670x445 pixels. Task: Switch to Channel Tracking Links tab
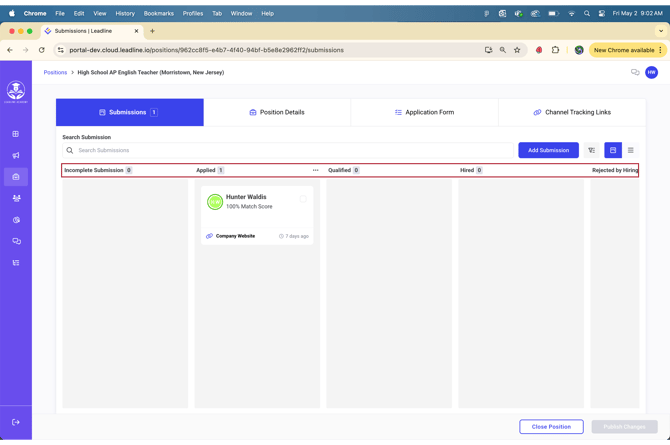point(572,112)
